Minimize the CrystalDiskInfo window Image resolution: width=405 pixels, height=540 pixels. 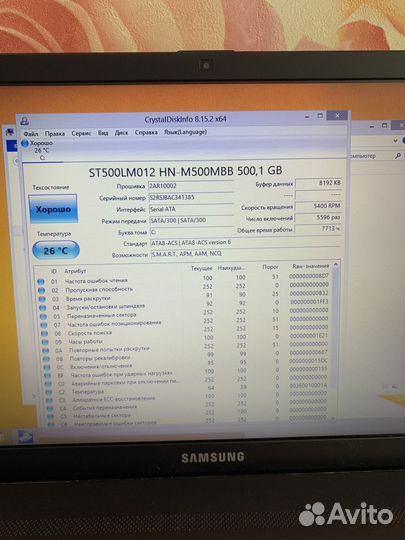(307, 117)
